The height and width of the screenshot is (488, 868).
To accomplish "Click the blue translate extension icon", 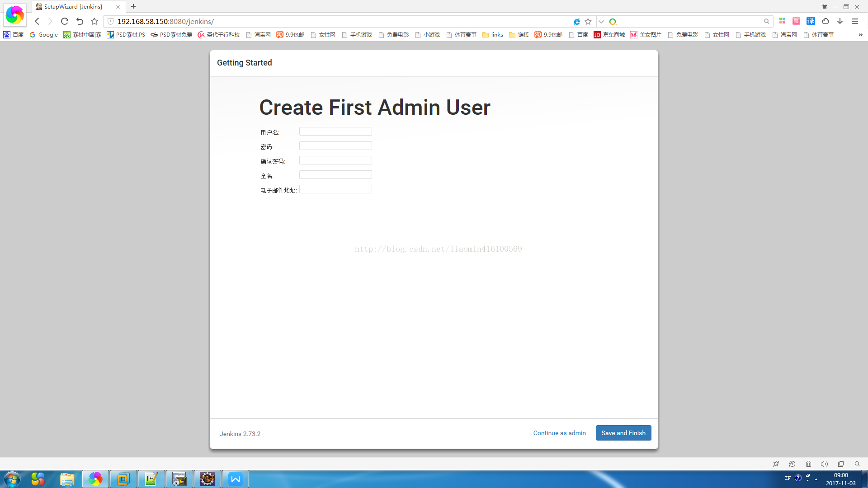I will coord(811,21).
